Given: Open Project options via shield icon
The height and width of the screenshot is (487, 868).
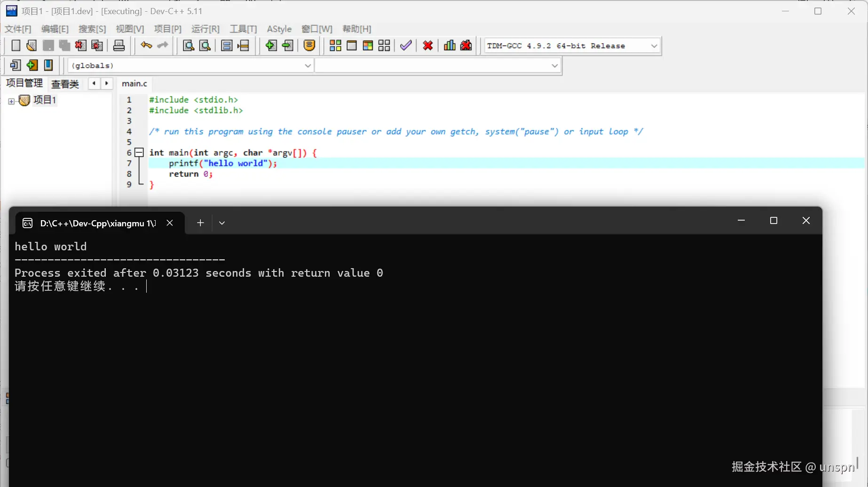Looking at the screenshot, I should (x=309, y=46).
